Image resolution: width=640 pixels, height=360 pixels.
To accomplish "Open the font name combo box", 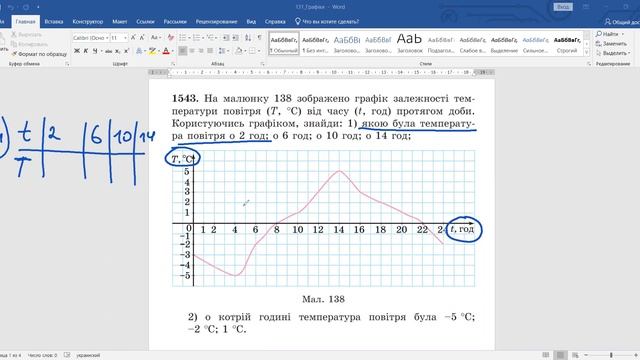I will click(x=91, y=38).
